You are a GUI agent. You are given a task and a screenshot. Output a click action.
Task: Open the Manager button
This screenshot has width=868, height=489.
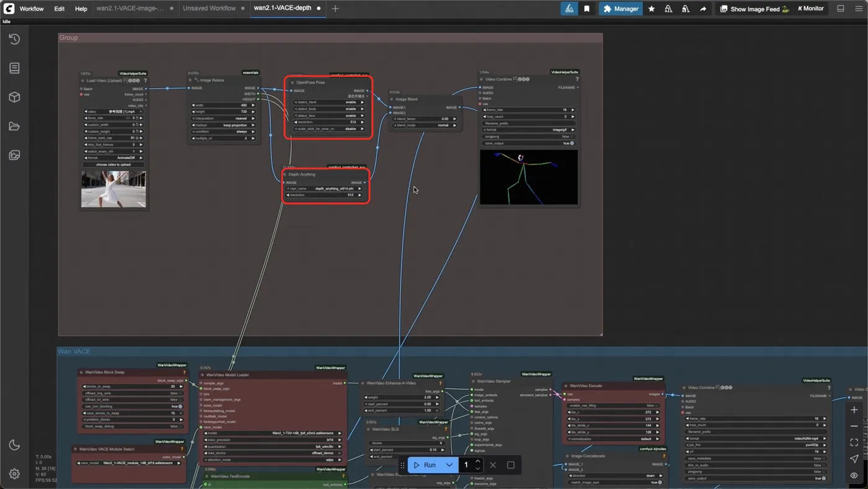(621, 9)
